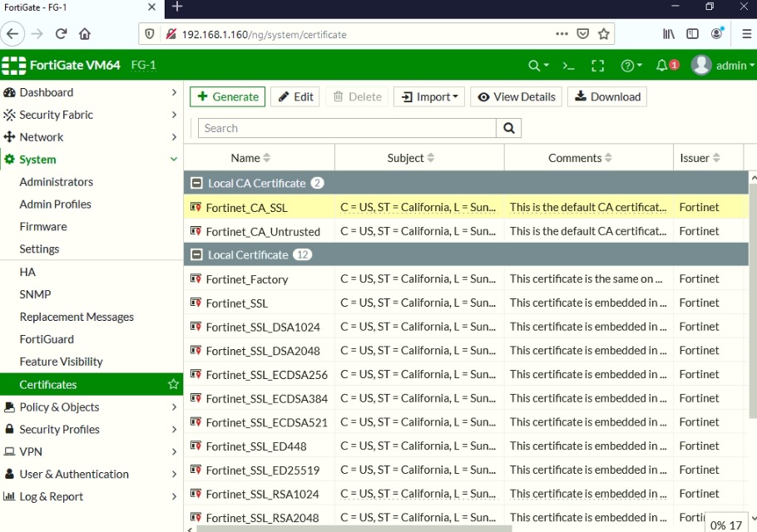The height and width of the screenshot is (532, 757).
Task: Open the global search magnifier in the header
Action: pyautogui.click(x=535, y=65)
